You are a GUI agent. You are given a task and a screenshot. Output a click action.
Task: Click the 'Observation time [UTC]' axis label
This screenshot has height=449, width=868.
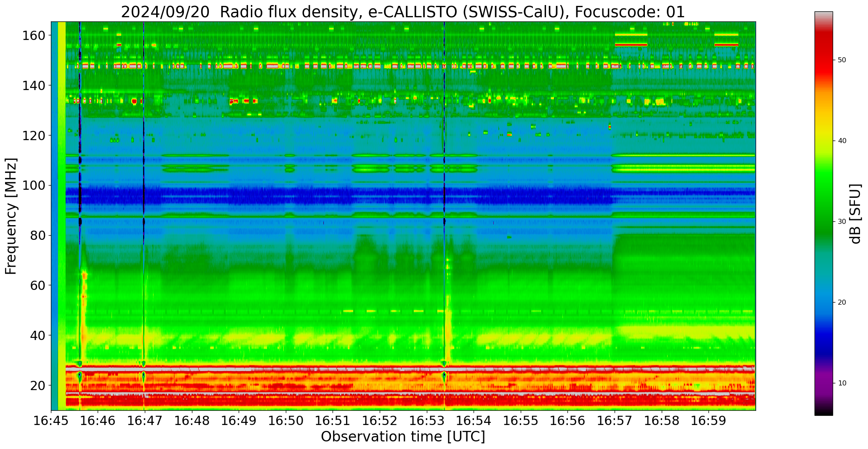tap(403, 437)
